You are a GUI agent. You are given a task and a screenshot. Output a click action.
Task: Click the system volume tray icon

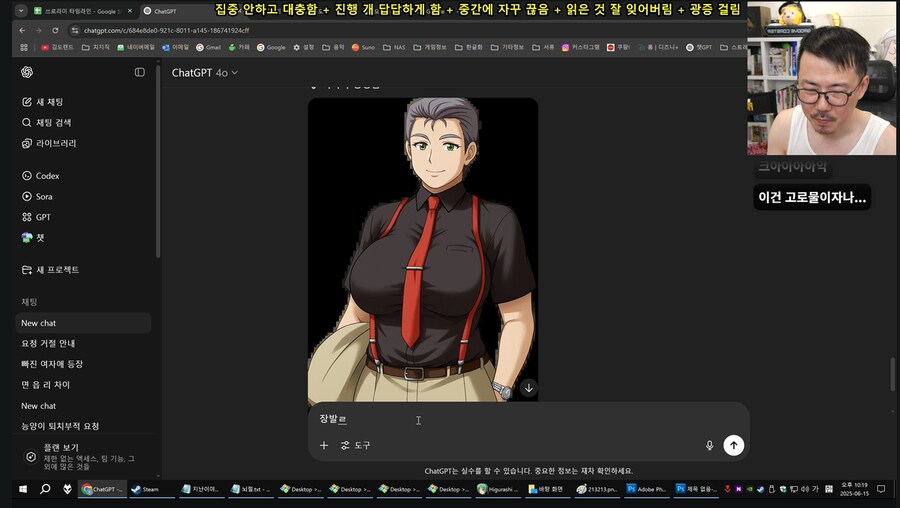[805, 489]
